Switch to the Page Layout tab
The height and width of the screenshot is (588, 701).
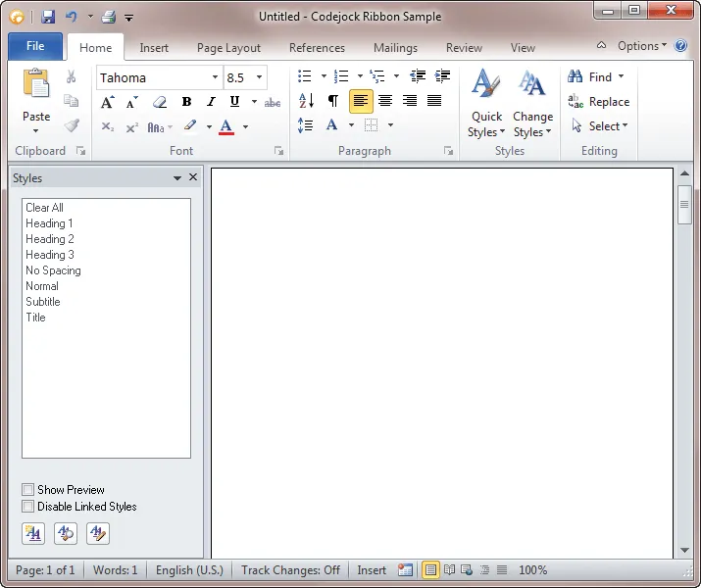pos(228,48)
